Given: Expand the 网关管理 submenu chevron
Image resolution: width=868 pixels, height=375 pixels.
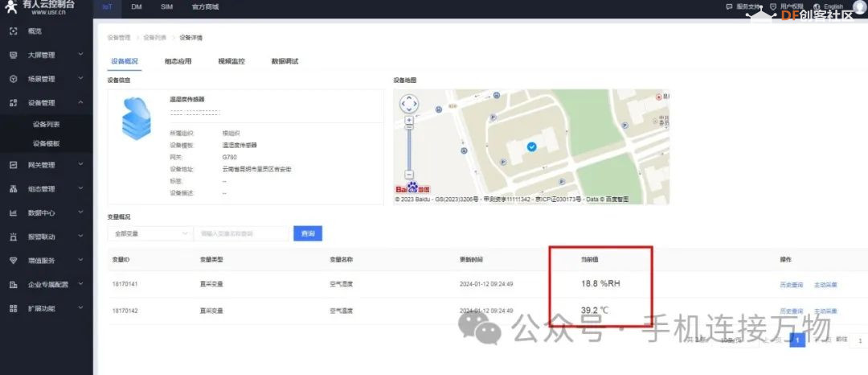Looking at the screenshot, I should (x=81, y=164).
